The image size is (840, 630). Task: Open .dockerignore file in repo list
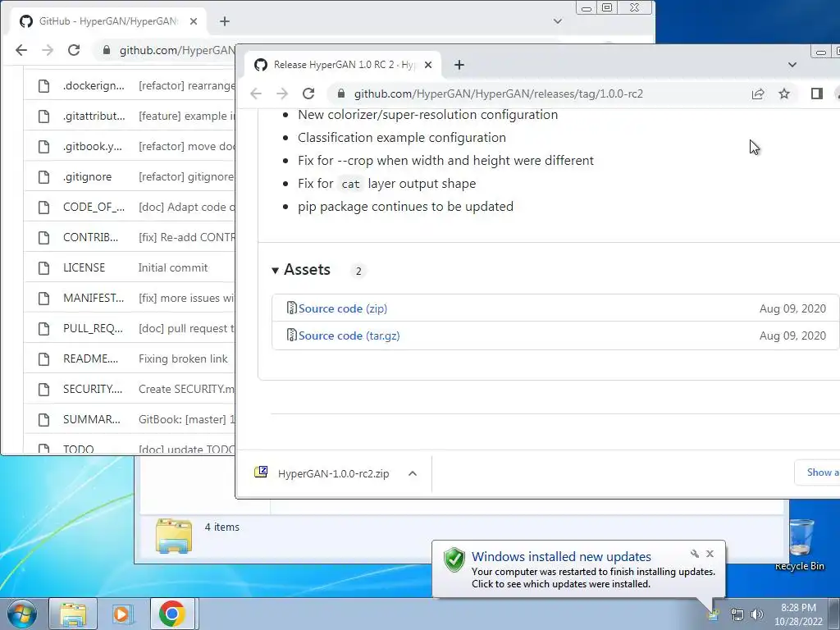coord(94,85)
